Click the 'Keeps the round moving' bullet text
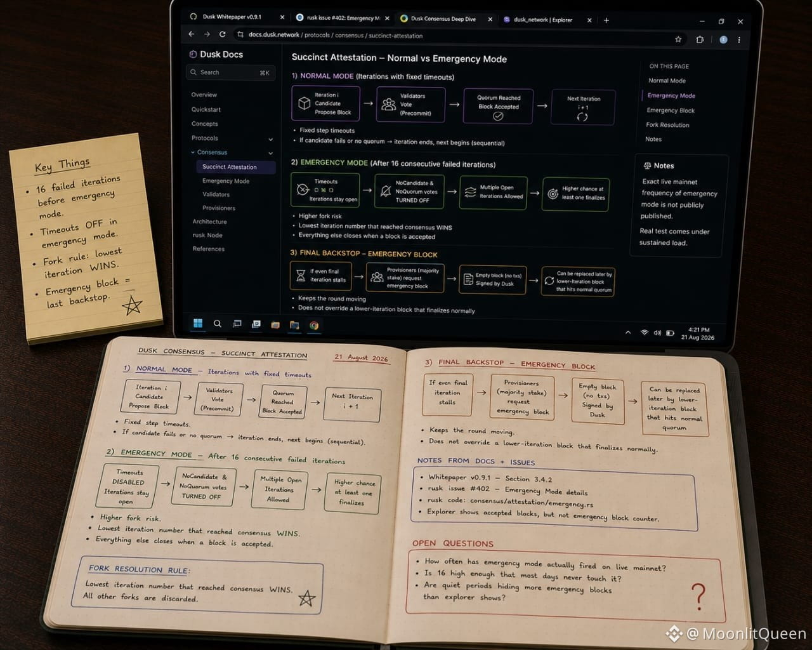812x650 pixels. pyautogui.click(x=332, y=298)
